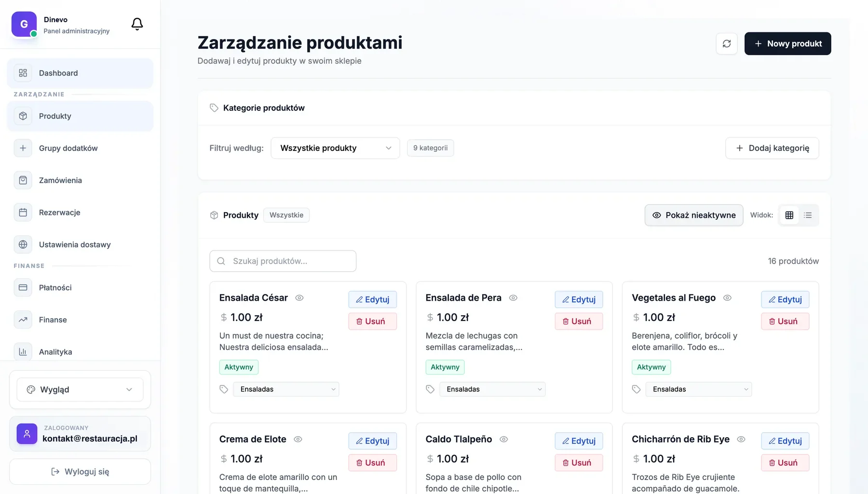Click the purple G avatar logo

click(24, 24)
